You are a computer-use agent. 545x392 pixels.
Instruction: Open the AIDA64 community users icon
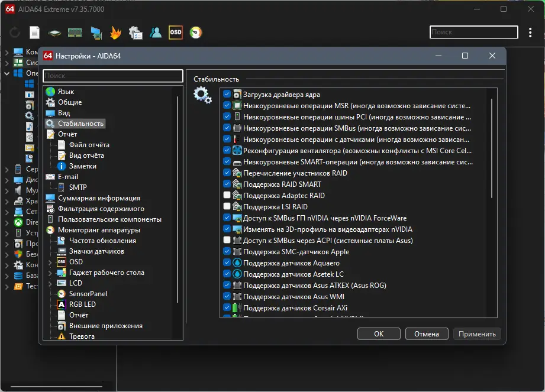point(156,32)
